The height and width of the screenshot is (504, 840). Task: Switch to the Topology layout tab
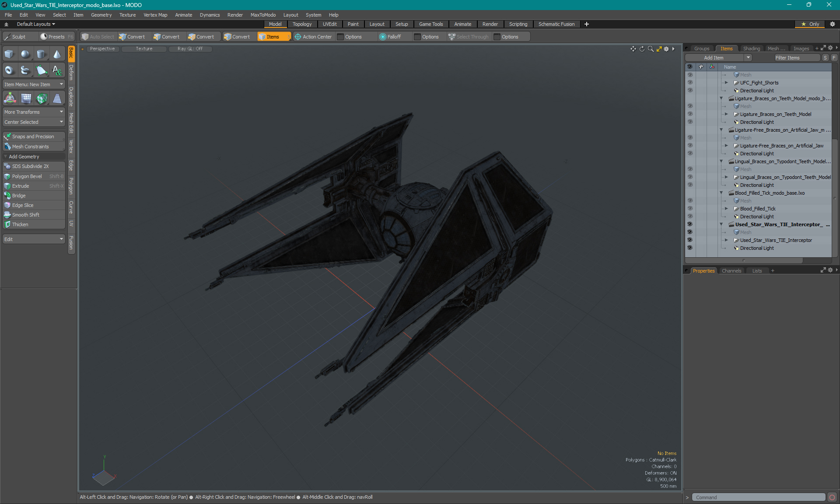(302, 24)
